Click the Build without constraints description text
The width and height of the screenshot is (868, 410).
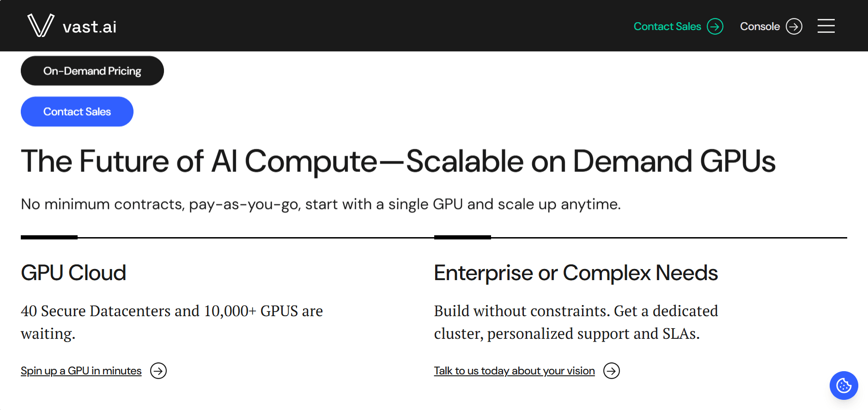pyautogui.click(x=576, y=322)
